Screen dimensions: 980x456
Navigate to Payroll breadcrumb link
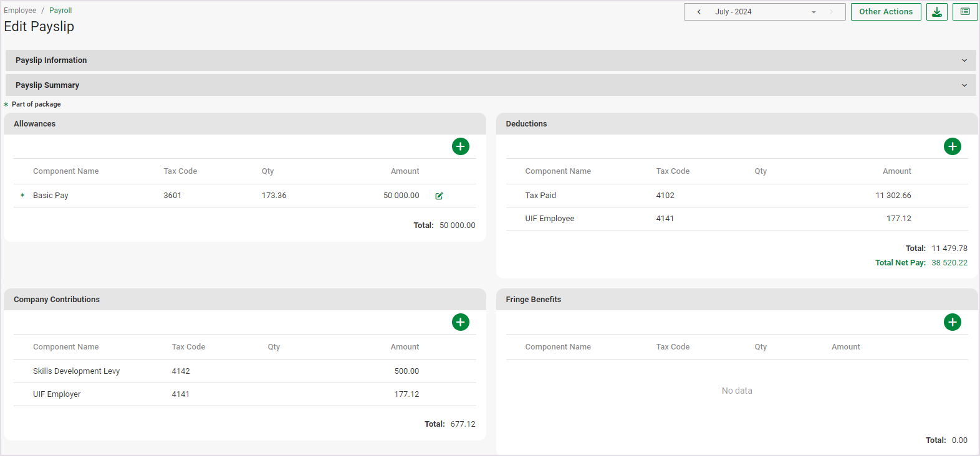60,11
